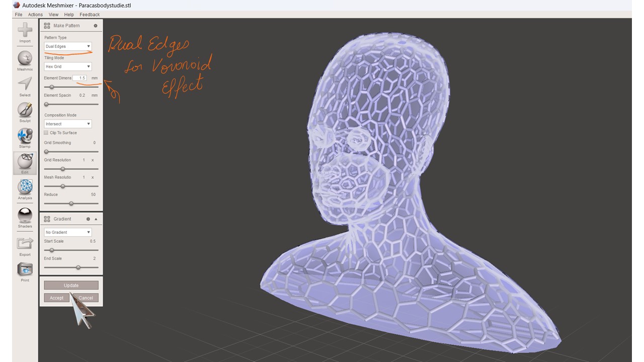Click the Element Spacing slider handle
Viewport: 644px width, 362px height.
tap(46, 105)
